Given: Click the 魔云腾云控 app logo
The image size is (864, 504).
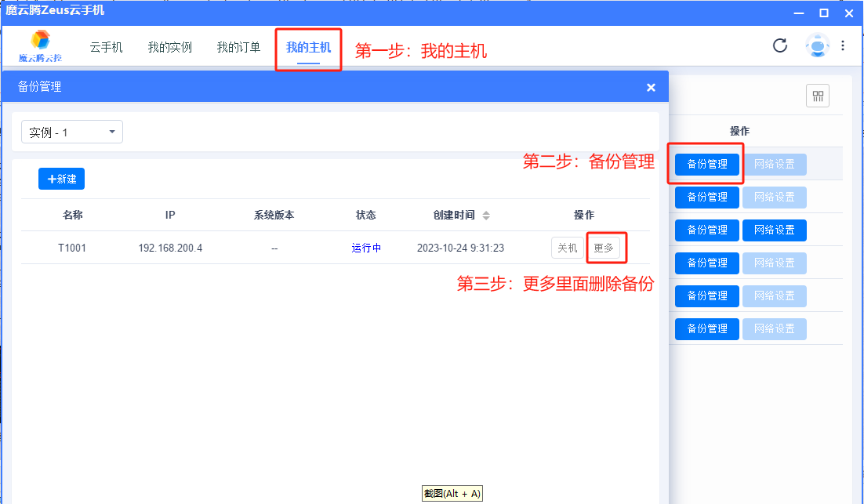Looking at the screenshot, I should pos(39,45).
